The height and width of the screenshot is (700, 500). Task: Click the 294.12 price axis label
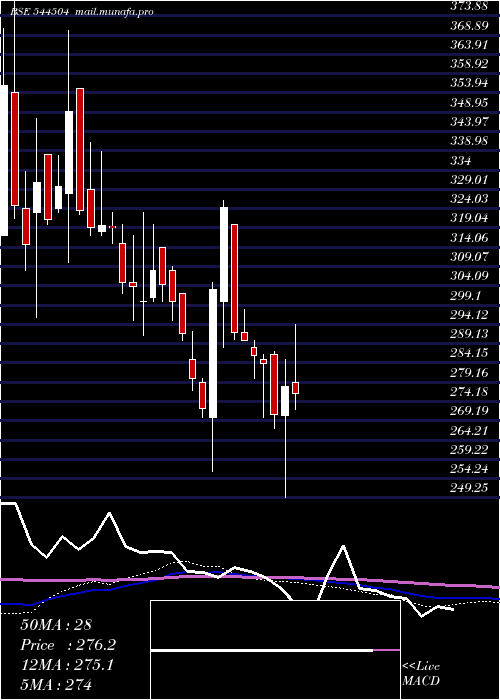click(469, 315)
